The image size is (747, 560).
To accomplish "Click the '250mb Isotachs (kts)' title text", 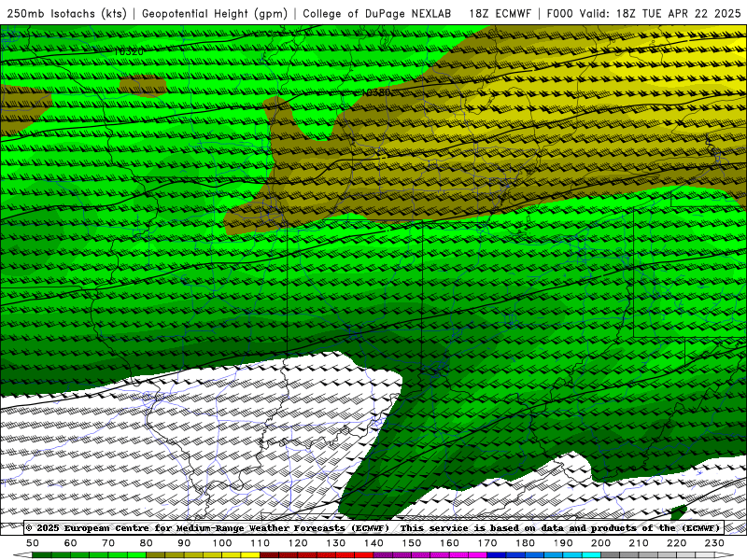I will 66,14.
